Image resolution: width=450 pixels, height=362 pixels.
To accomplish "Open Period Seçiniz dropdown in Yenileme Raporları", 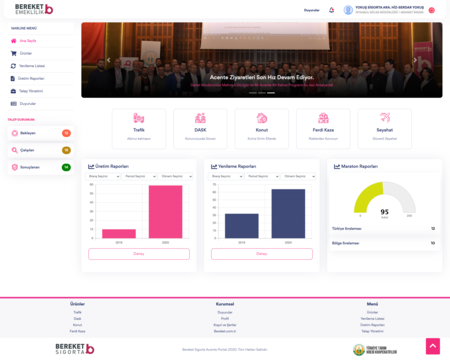I will pos(262,176).
